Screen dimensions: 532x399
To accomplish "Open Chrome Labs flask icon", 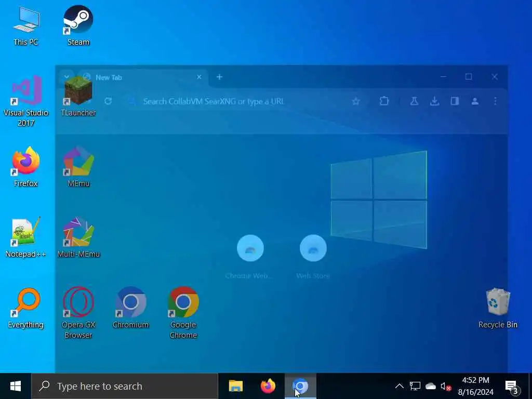I will coord(414,101).
